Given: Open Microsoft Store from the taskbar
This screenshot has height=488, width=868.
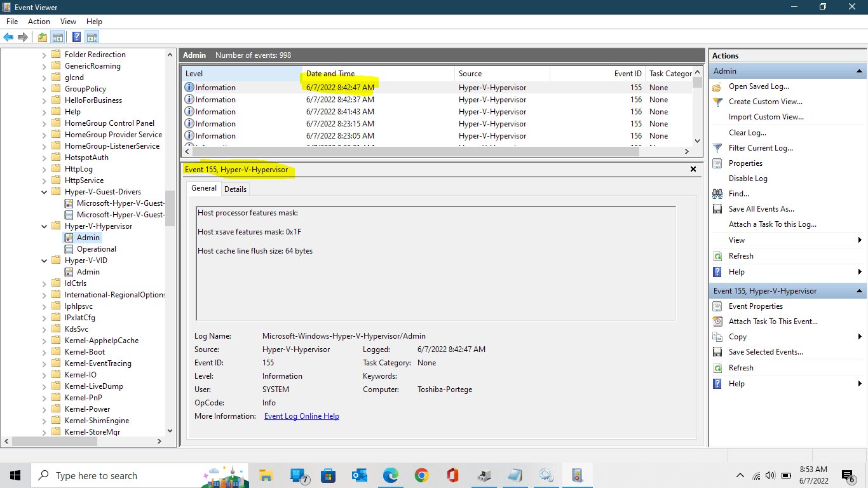Looking at the screenshot, I should 328,475.
